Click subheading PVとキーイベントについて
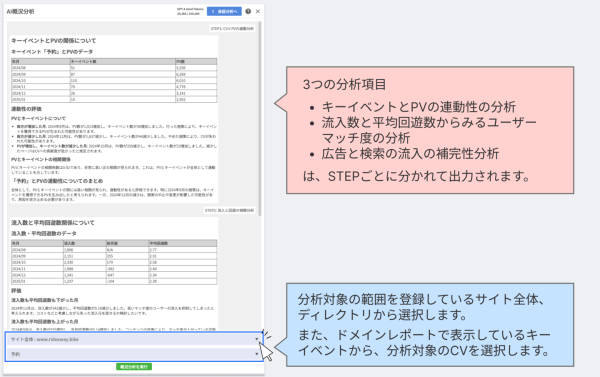This screenshot has width=600, height=377. click(38, 119)
